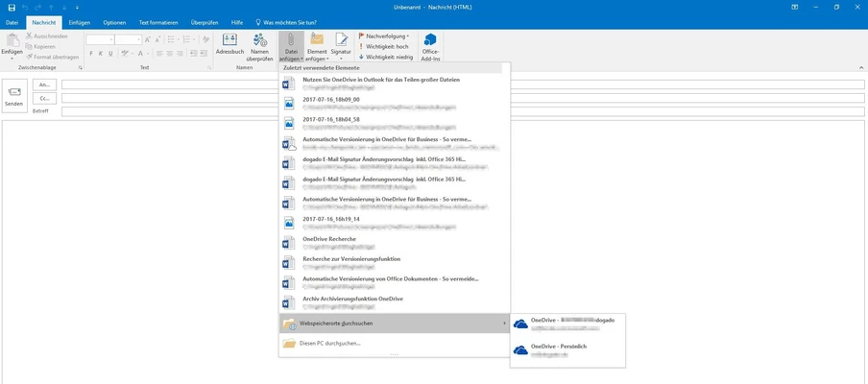Viewport: 868px width, 384px height.
Task: Attach image 2017-07-16_18h09_00
Action: tap(394, 104)
